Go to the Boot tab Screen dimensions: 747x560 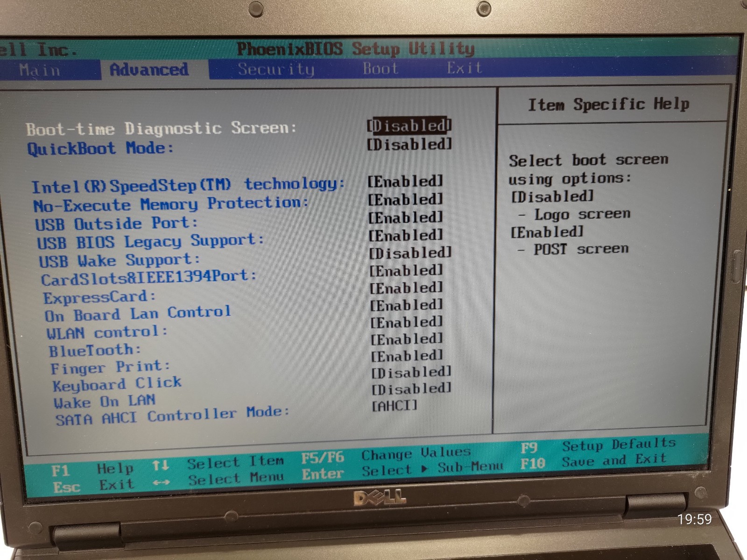tap(381, 69)
